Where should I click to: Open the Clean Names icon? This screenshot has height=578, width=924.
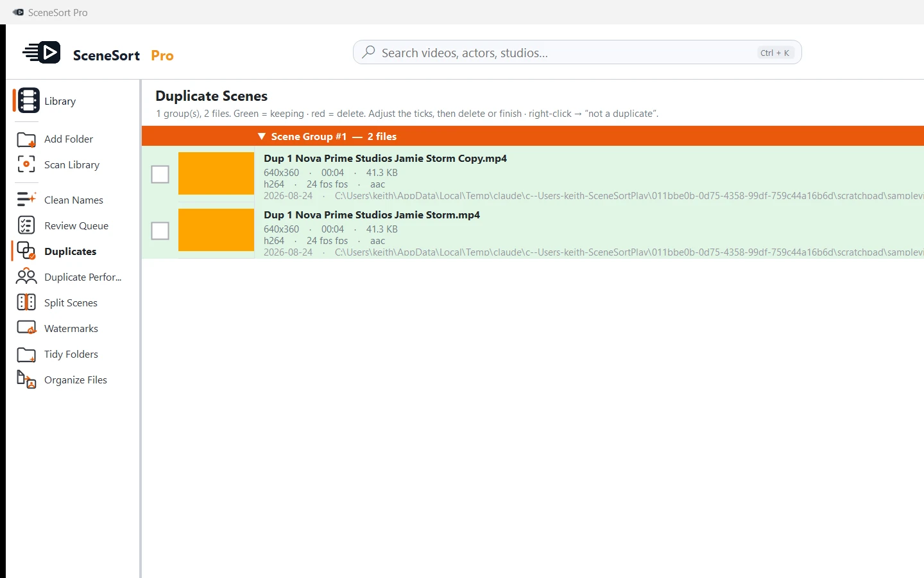[26, 200]
